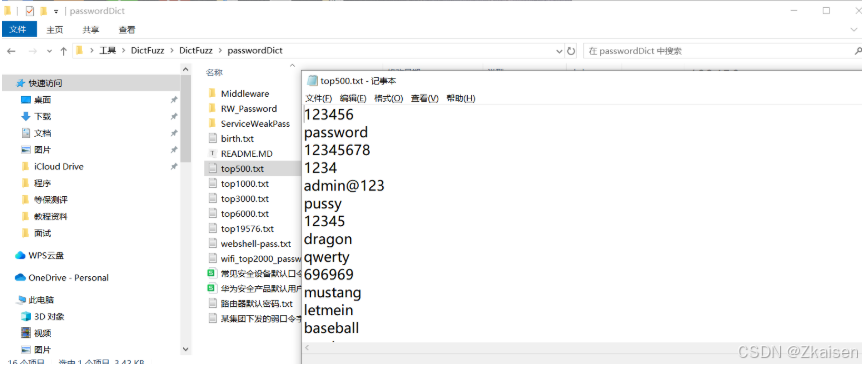Click the refresh icon beside address bar
862x367 pixels.
[x=571, y=51]
